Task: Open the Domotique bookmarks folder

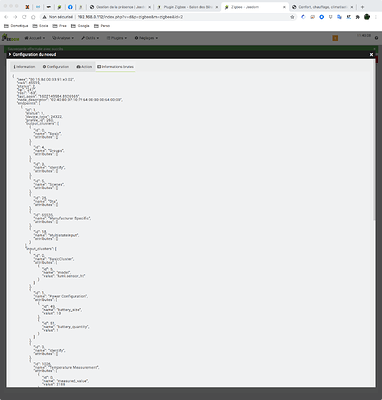Action: point(16,26)
